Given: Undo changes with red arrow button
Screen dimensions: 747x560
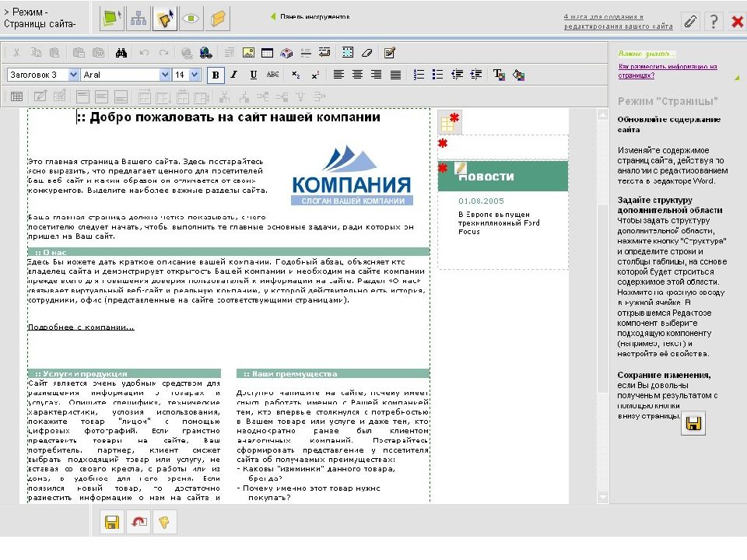Looking at the screenshot, I should tap(139, 523).
